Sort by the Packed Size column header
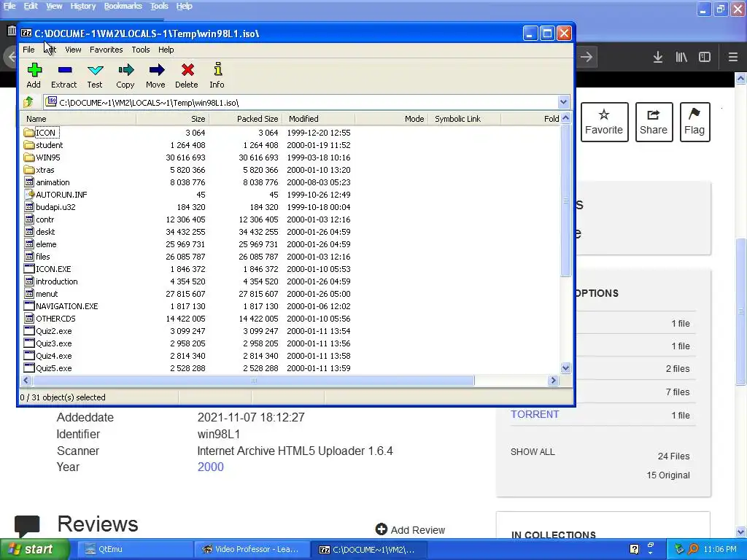The width and height of the screenshot is (747, 560). click(x=245, y=119)
